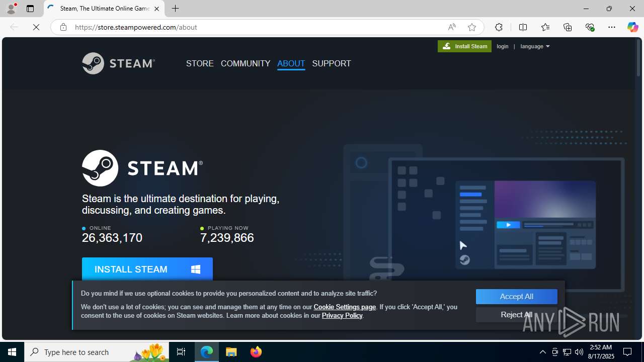Open Microsoft Edge from taskbar

click(207, 352)
